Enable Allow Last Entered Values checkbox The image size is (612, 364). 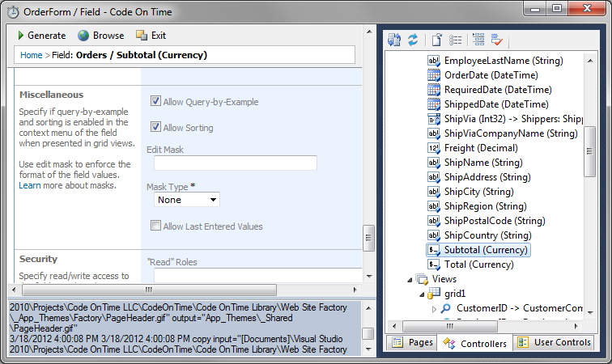click(x=155, y=226)
